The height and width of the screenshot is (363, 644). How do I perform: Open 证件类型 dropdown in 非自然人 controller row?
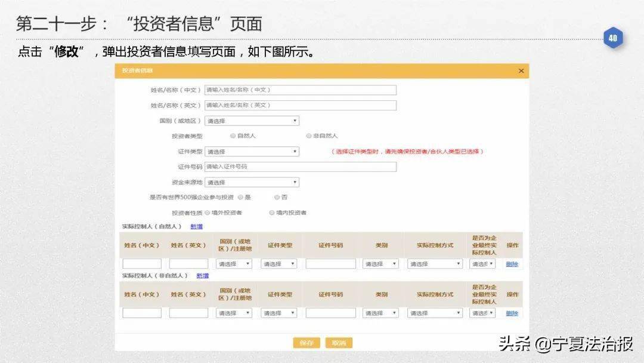279,313
